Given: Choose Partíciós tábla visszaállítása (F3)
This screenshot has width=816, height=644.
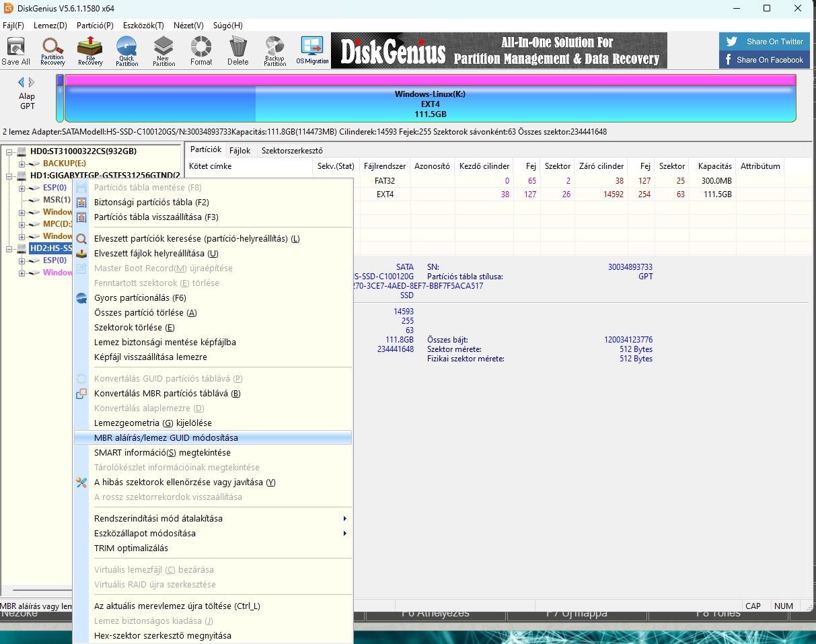Looking at the screenshot, I should (213, 217).
